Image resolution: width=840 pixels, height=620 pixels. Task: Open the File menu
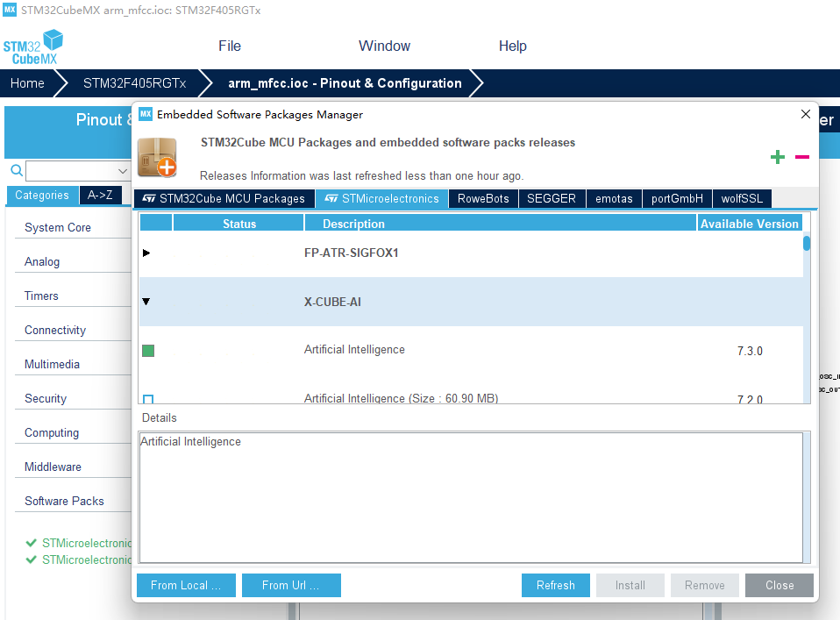(229, 46)
